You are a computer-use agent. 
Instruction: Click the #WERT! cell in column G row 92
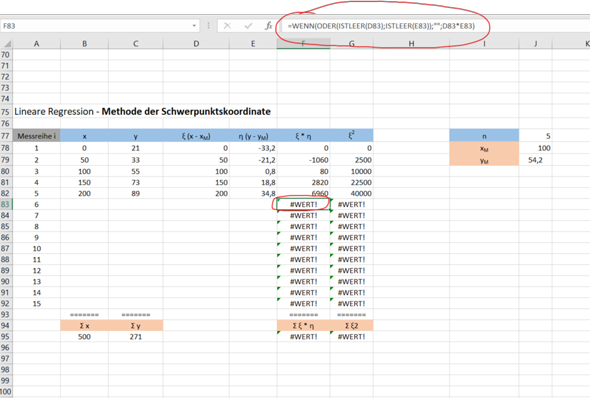351,304
